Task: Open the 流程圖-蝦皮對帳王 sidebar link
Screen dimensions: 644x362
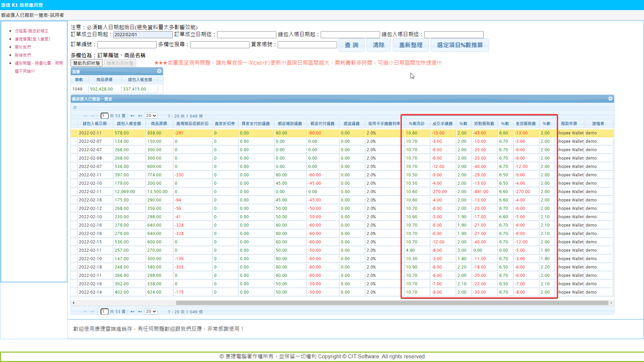Action: pos(32,31)
